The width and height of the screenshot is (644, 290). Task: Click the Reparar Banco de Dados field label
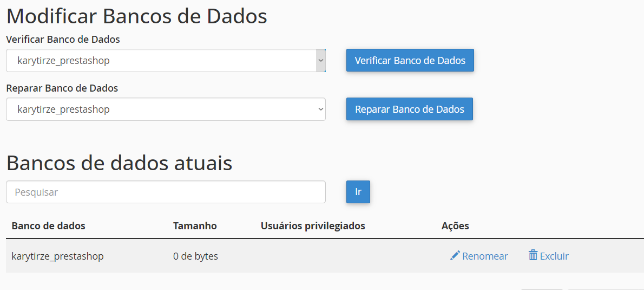pos(62,88)
